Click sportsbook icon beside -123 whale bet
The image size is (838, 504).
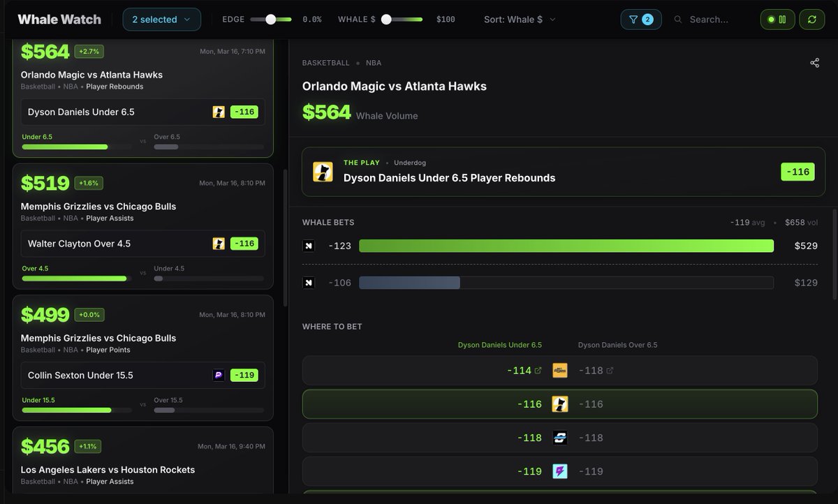coord(309,246)
